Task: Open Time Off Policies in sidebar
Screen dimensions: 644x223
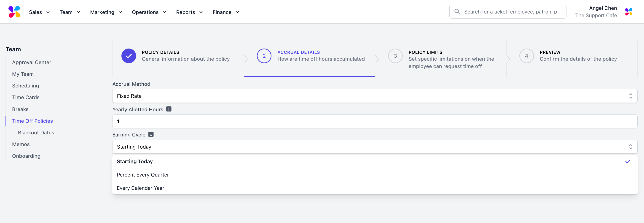Action: pos(32,121)
